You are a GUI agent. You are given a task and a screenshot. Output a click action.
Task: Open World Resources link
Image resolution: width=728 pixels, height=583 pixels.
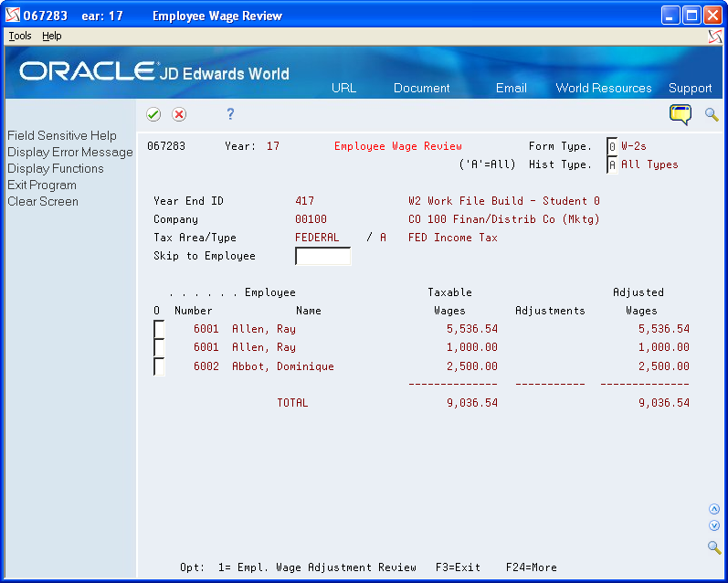pyautogui.click(x=604, y=88)
